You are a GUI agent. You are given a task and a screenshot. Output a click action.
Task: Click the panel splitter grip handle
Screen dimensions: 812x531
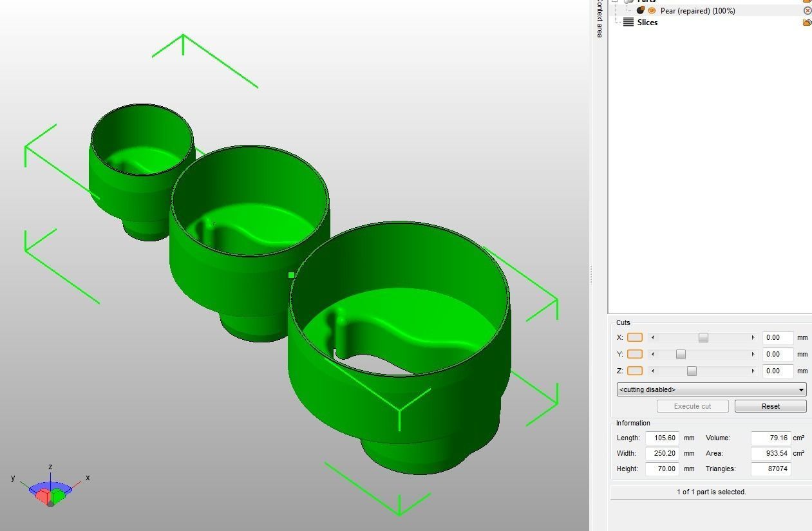tap(591, 275)
